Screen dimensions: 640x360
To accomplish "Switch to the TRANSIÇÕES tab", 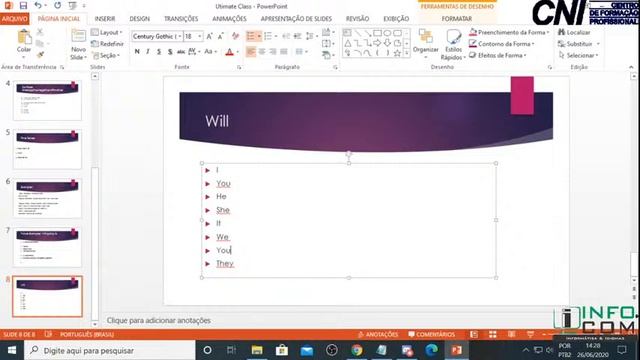I will [x=181, y=19].
